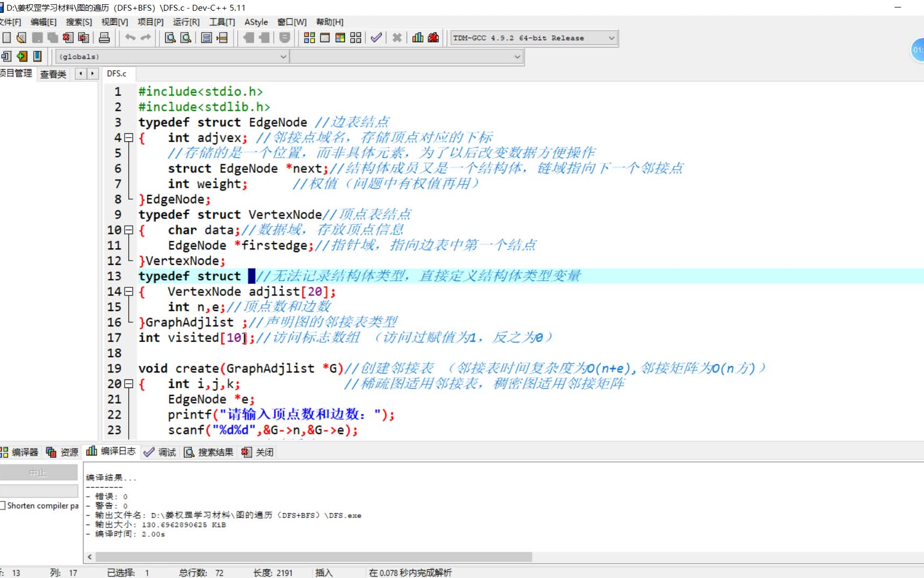Switch to 调试 bottom tab
The width and height of the screenshot is (924, 578).
(160, 452)
